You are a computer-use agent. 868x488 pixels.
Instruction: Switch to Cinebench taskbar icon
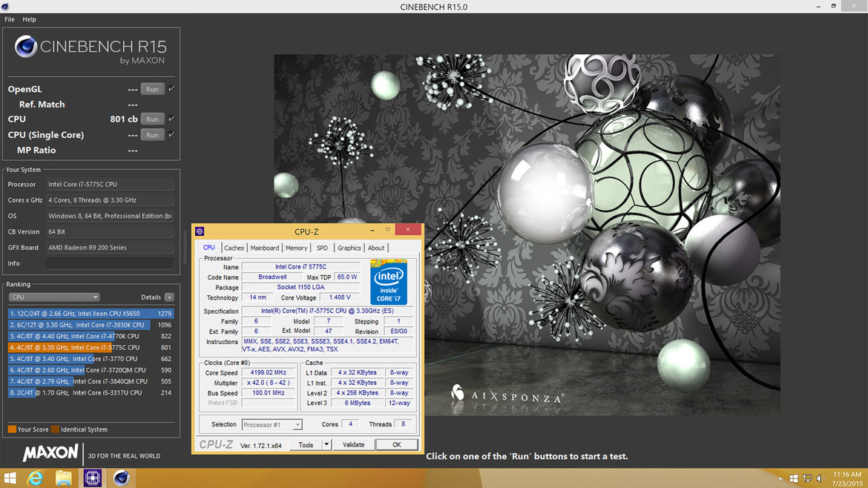(x=121, y=478)
